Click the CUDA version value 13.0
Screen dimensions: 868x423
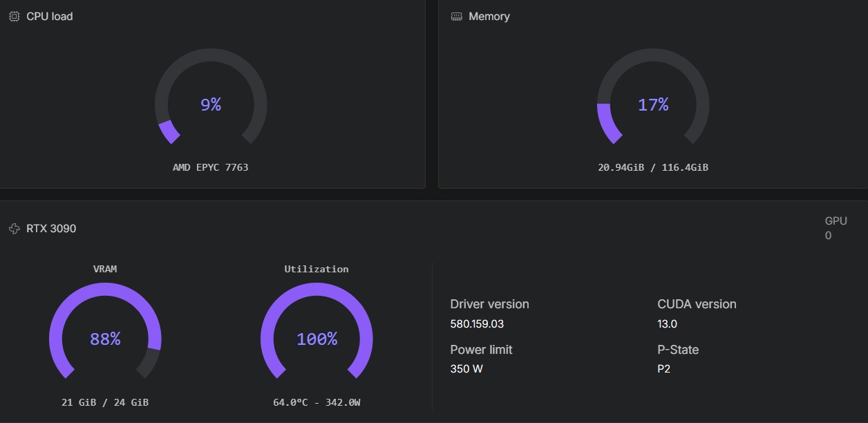[667, 323]
